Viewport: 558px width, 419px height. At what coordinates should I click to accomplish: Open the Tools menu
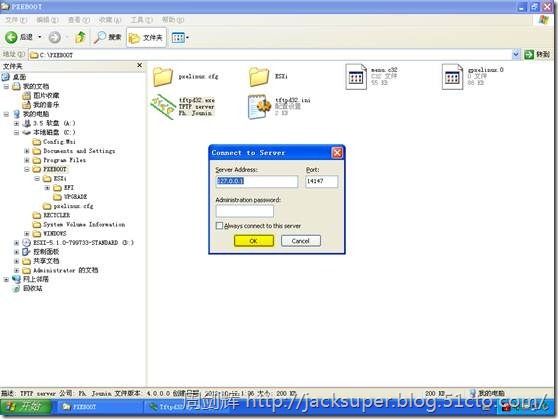point(141,20)
